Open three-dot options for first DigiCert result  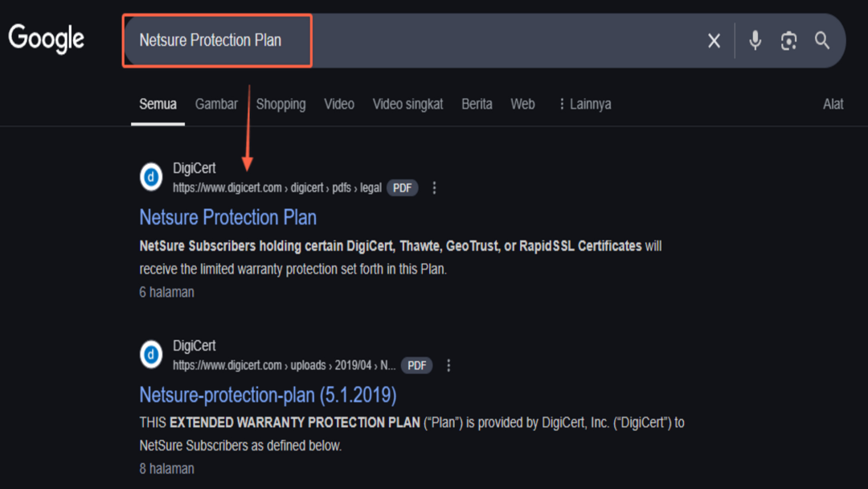click(434, 187)
